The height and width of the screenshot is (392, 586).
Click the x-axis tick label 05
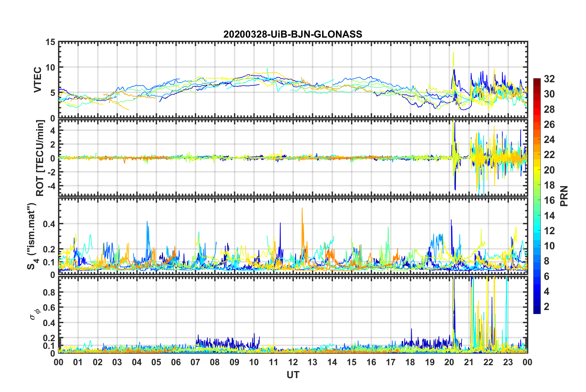(156, 362)
